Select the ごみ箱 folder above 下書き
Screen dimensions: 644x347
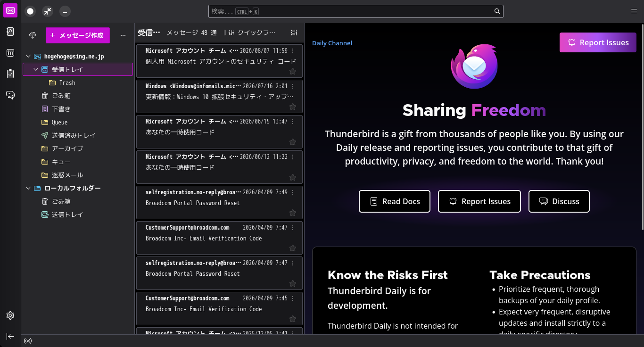[78, 96]
